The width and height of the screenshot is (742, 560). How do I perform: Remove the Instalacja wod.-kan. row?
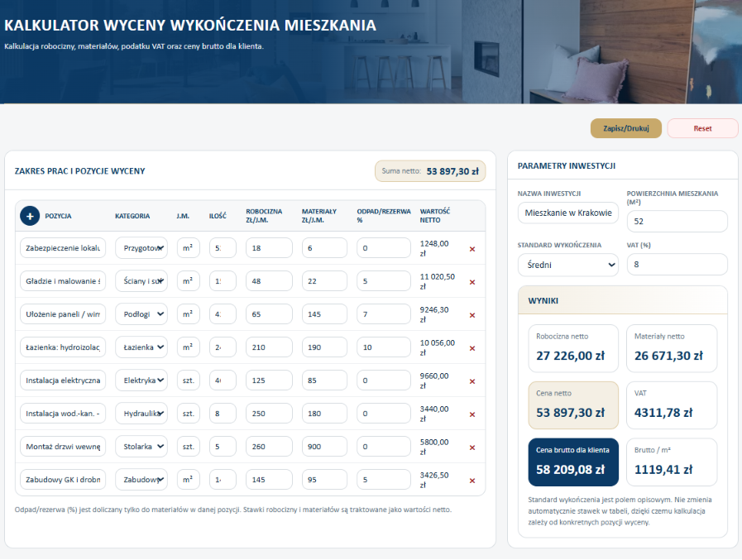472,414
